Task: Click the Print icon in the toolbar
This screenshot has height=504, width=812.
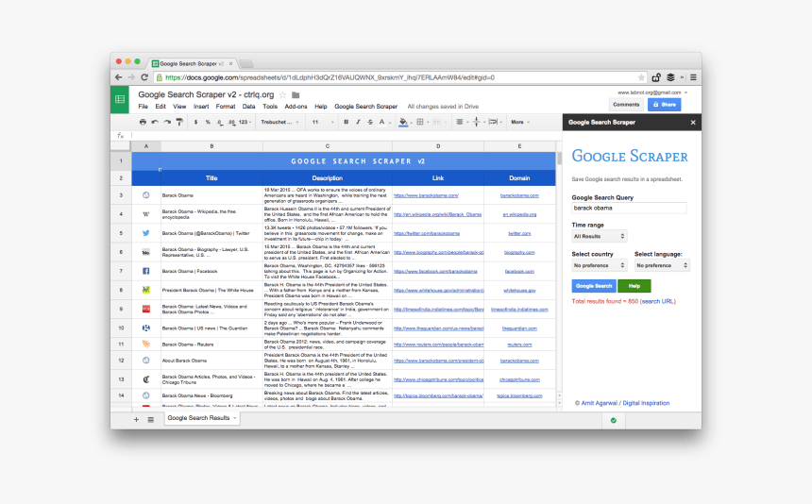Action: coord(143,122)
